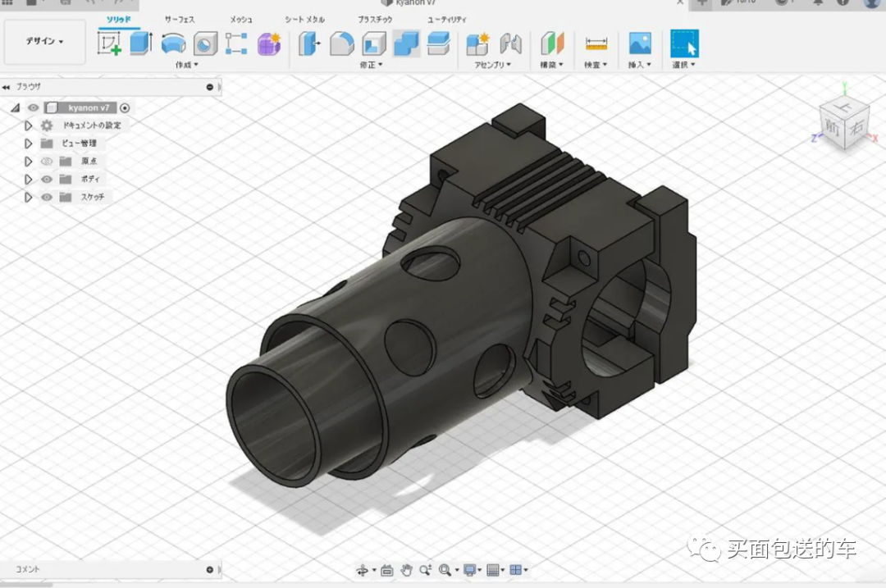Expand the 原点 node
886x588 pixels.
[x=28, y=162]
